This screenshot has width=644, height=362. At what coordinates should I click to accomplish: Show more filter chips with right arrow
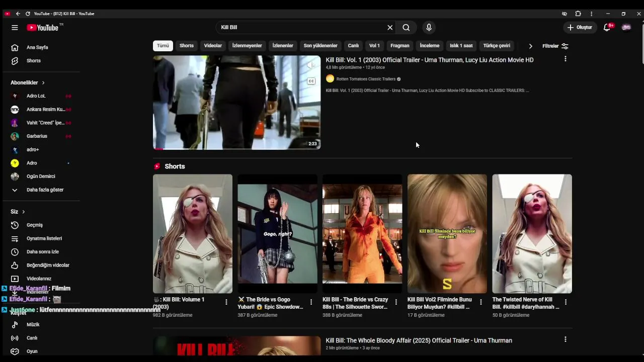tap(530, 46)
